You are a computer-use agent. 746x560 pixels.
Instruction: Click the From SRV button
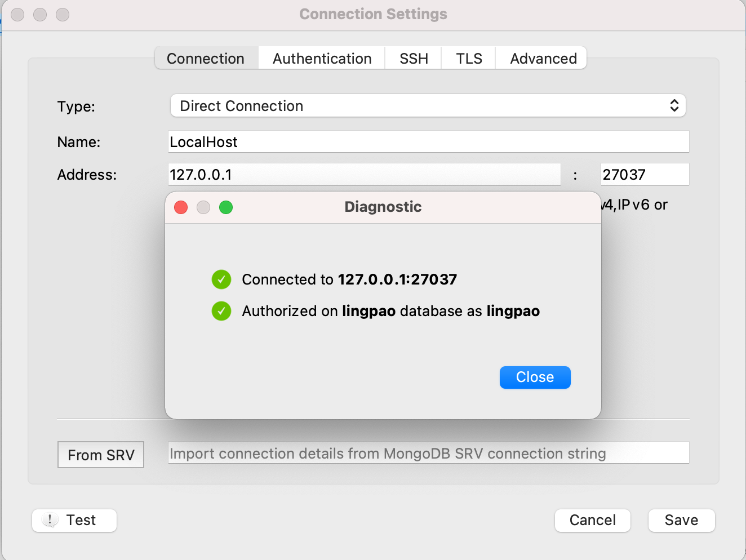[x=101, y=455]
